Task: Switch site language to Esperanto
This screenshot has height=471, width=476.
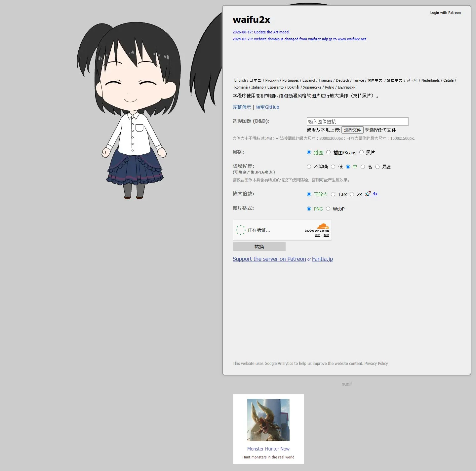Action: [275, 87]
